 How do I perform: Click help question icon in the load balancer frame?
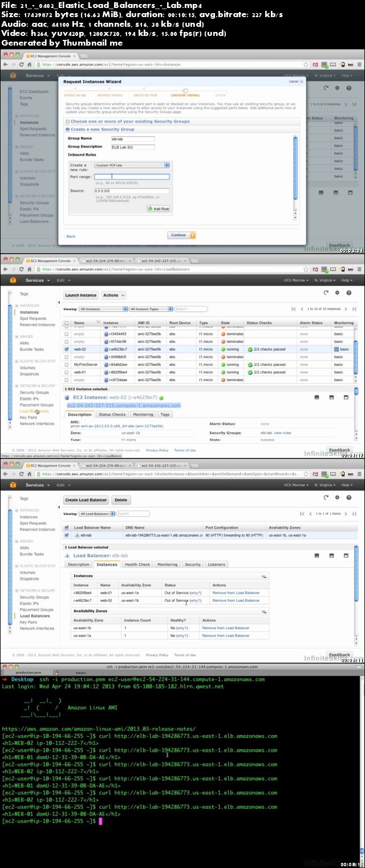click(x=348, y=497)
